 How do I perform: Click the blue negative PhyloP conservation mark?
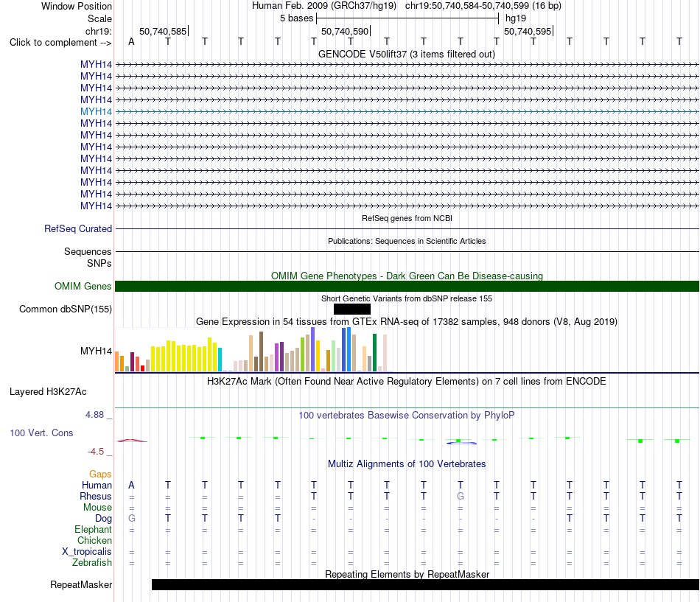[x=461, y=443]
